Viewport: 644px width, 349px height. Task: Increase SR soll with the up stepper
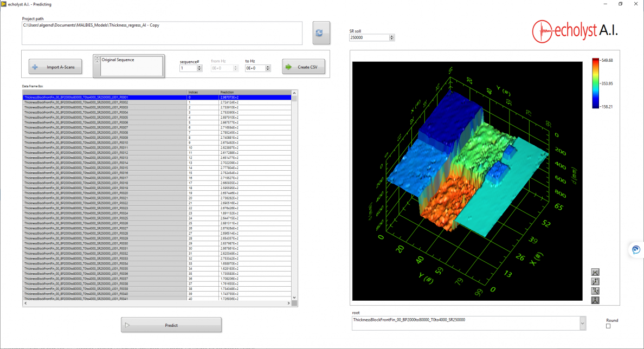tap(391, 36)
